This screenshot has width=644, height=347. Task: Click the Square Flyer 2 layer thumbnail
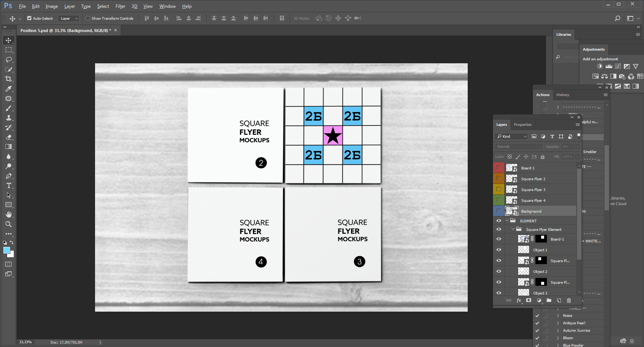(x=511, y=178)
